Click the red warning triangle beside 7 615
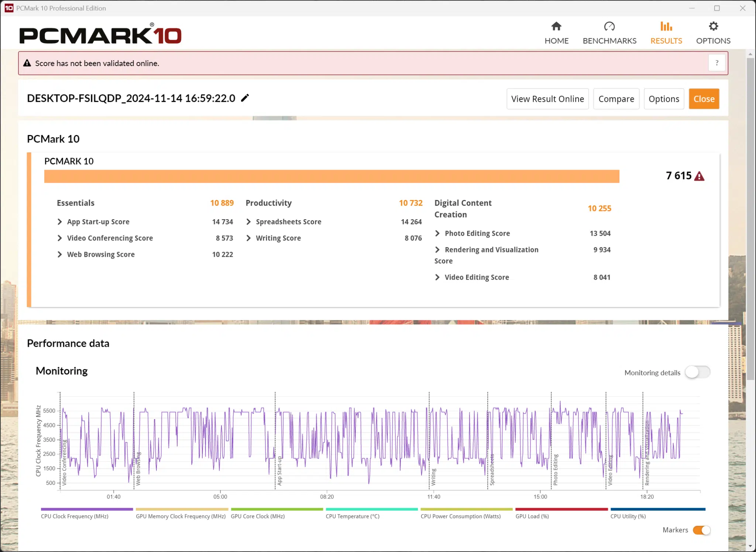The image size is (756, 552). pos(699,176)
